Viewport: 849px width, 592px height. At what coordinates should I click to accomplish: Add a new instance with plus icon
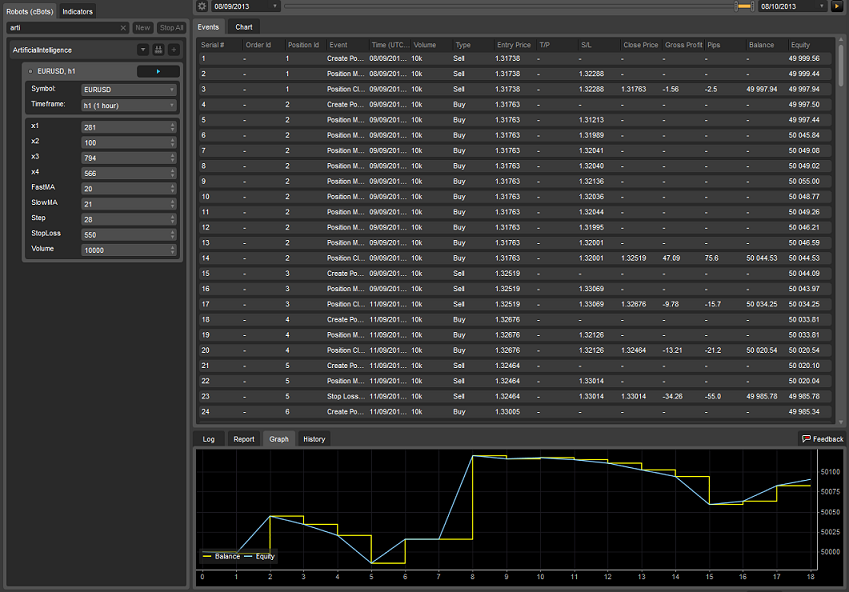[174, 50]
